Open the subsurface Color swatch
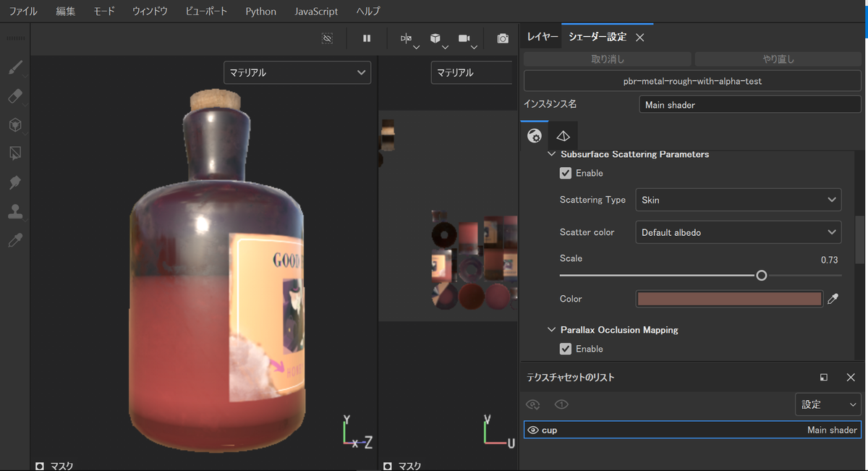The width and height of the screenshot is (868, 471). tap(729, 299)
